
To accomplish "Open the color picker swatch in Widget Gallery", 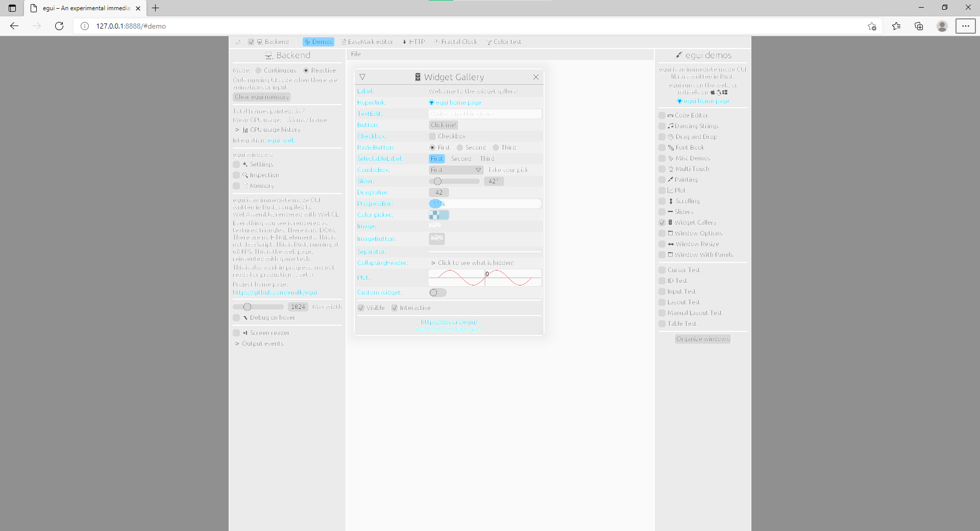I will [439, 215].
